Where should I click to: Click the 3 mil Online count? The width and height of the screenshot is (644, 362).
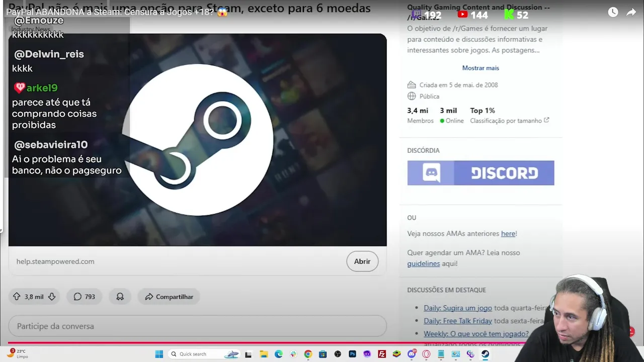tap(451, 115)
